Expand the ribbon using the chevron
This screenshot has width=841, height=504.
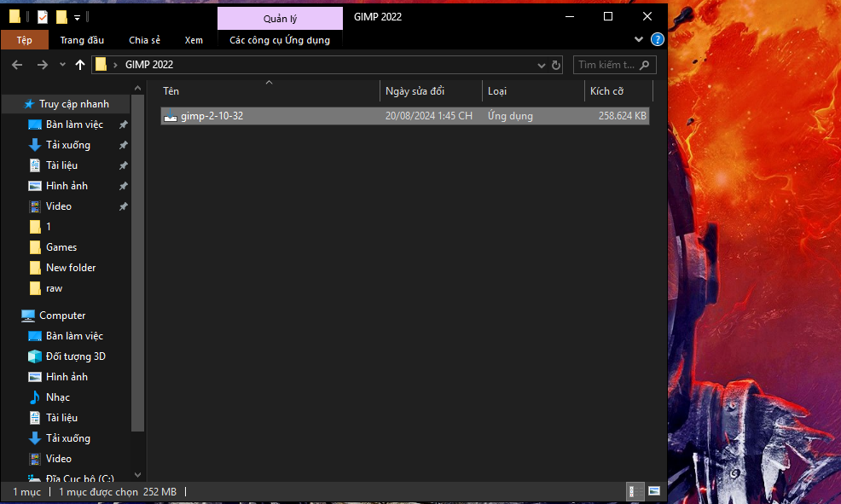[639, 39]
